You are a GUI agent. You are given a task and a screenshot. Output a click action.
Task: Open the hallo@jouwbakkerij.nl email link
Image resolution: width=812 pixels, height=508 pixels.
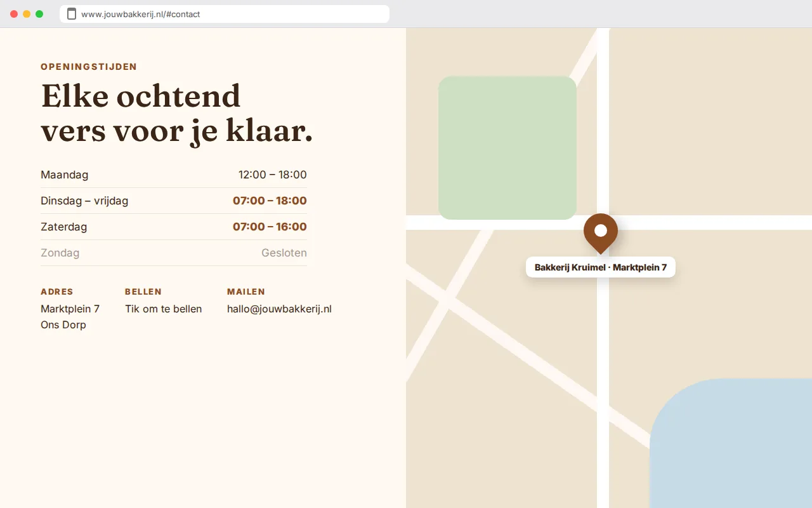[279, 309]
